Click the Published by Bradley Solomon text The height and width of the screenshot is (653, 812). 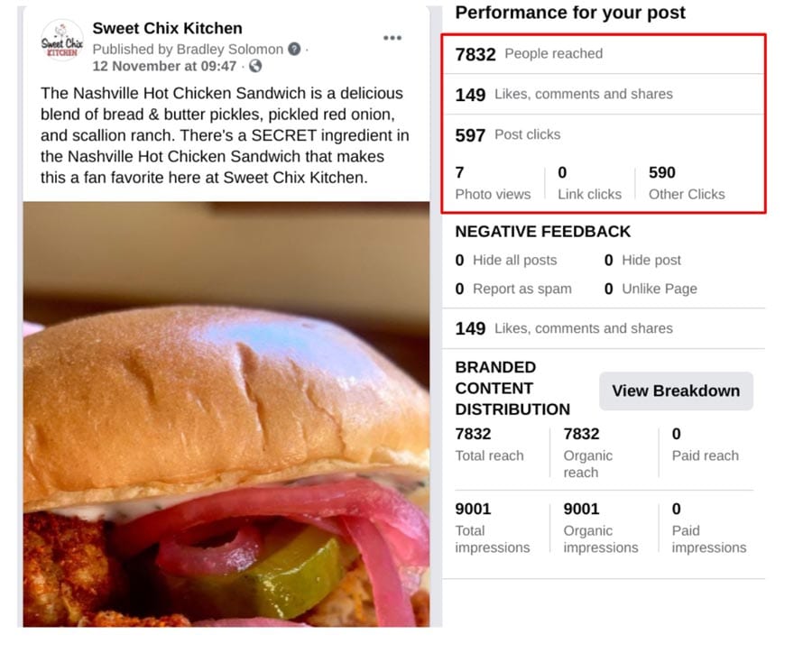[188, 50]
